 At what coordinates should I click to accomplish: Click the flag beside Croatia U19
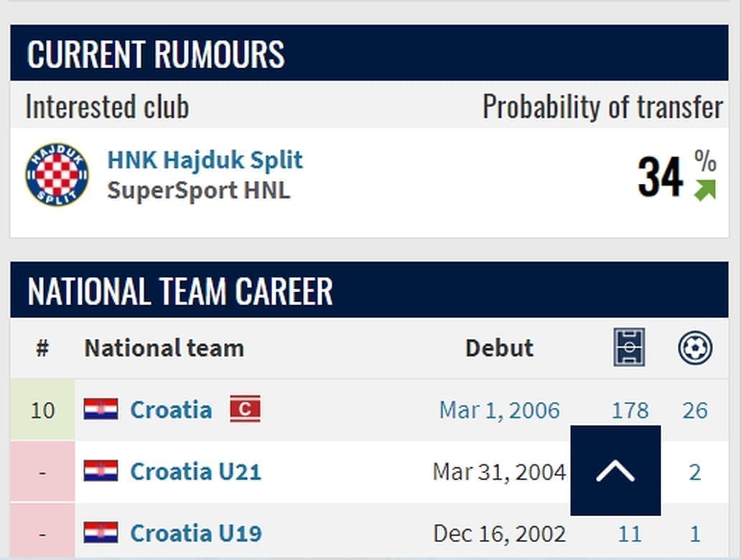[x=101, y=533]
